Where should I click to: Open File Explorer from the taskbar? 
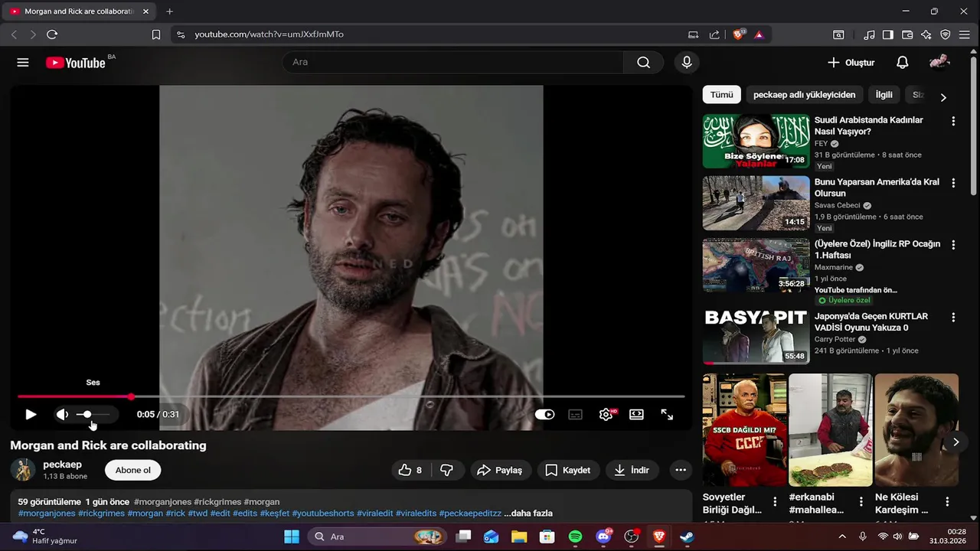coord(519,537)
